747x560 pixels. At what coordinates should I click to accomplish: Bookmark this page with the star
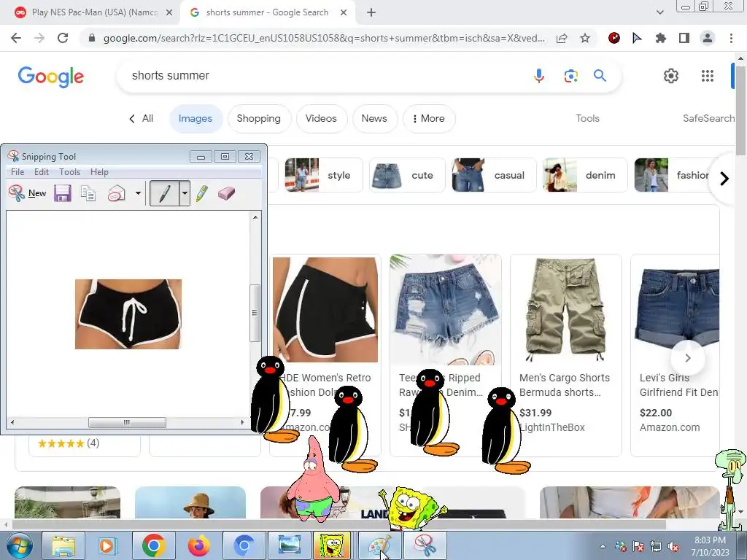[585, 38]
